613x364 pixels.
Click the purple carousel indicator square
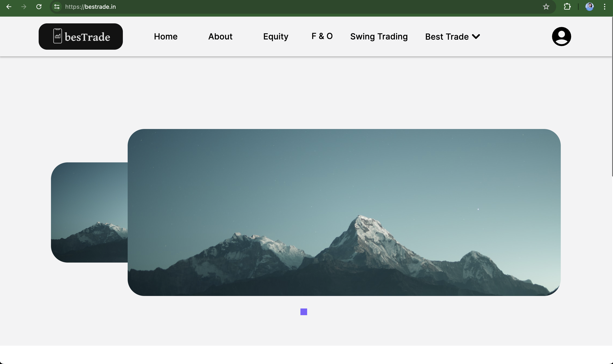point(304,312)
